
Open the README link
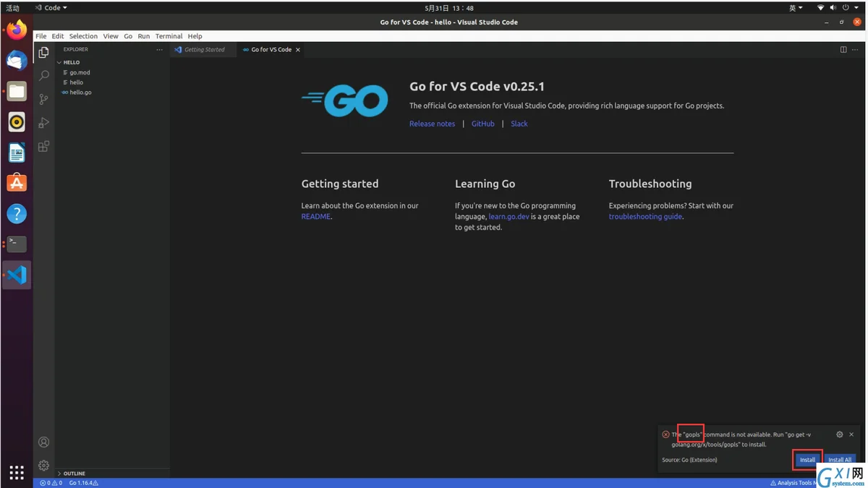click(x=316, y=216)
